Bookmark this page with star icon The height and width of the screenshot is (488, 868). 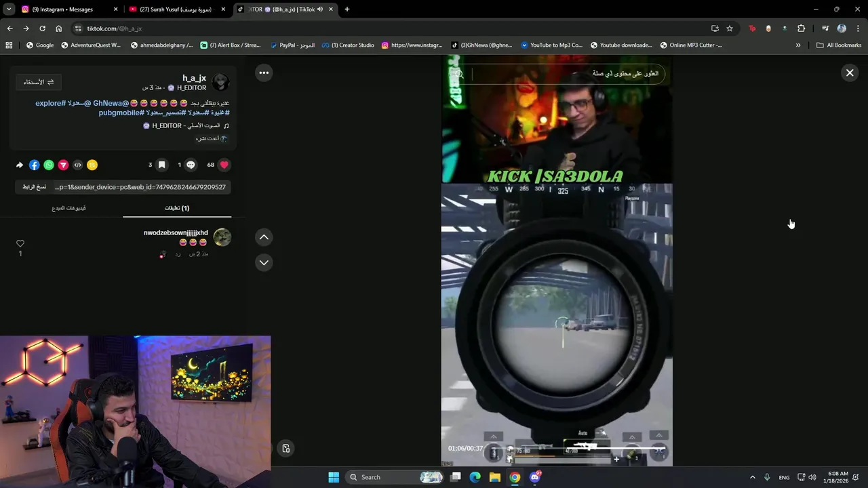(x=730, y=28)
